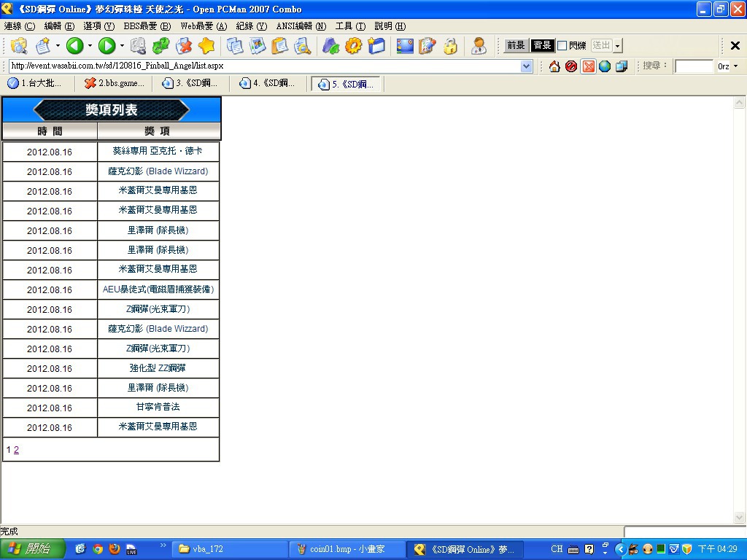Click the 甘寧肯普法 prize cell
The image size is (747, 560).
(158, 408)
